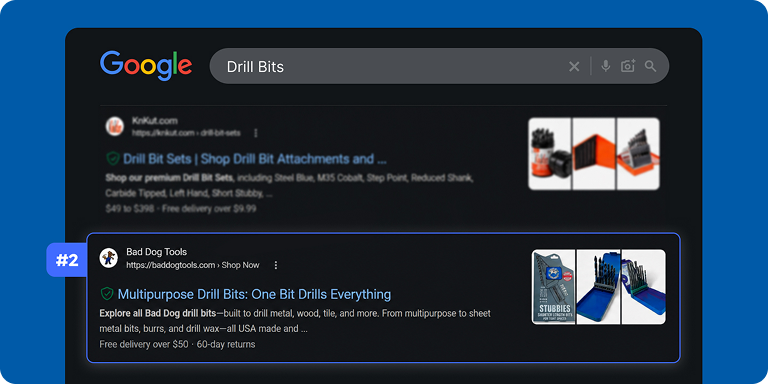
Task: Open the Multipurpose Drill Bits: One Bit Drills Everything link
Action: [x=254, y=294]
